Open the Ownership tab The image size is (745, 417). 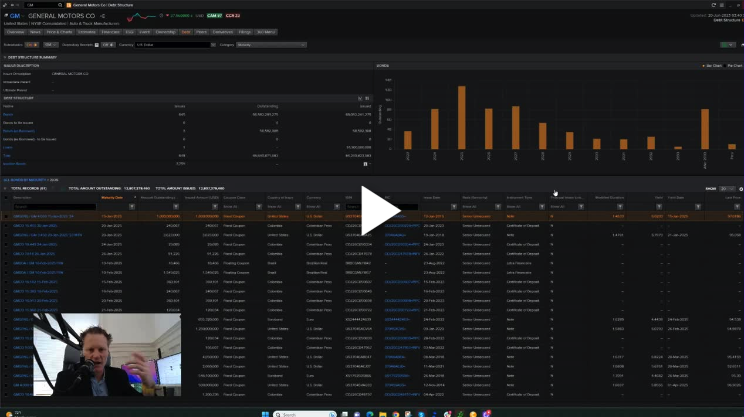pyautogui.click(x=165, y=32)
